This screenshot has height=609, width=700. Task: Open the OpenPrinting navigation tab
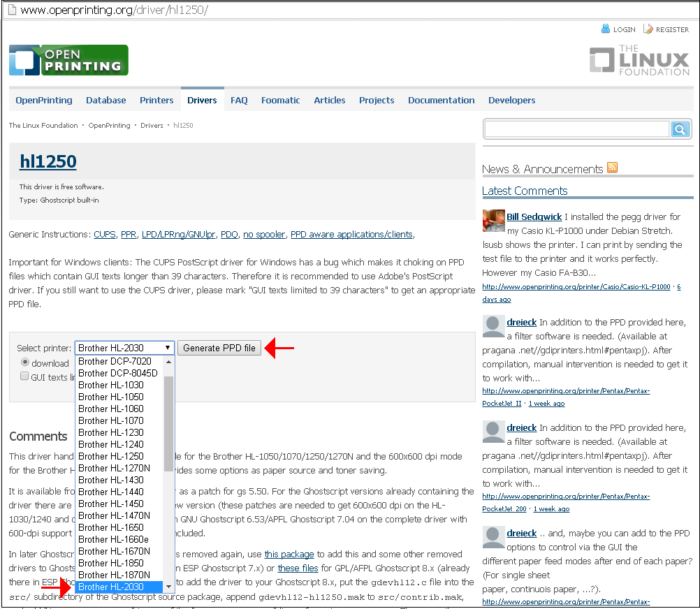[44, 101]
